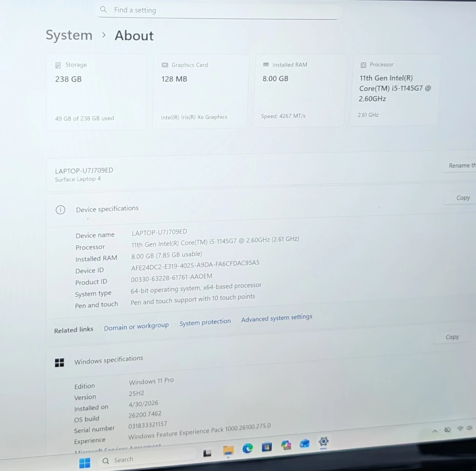Launch File Explorer from the taskbar

228,451
